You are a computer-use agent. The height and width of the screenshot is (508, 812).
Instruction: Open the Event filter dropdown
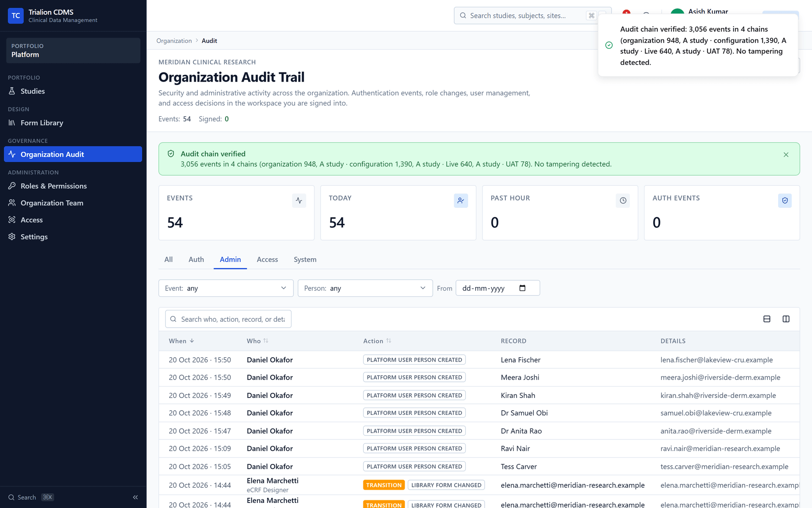click(226, 288)
